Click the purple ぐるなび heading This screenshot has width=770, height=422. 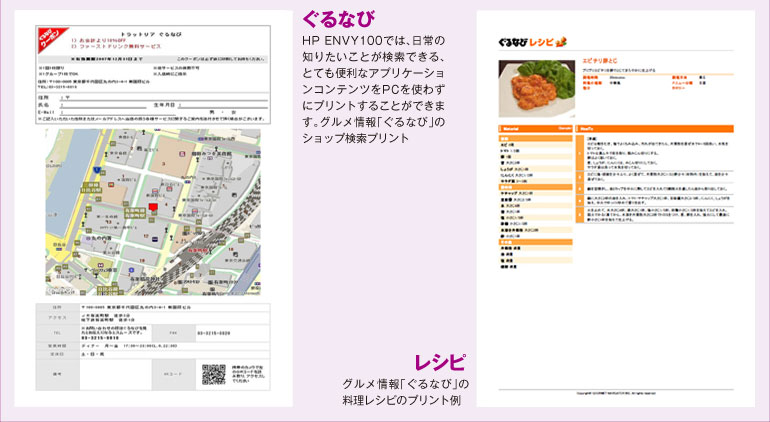(338, 19)
